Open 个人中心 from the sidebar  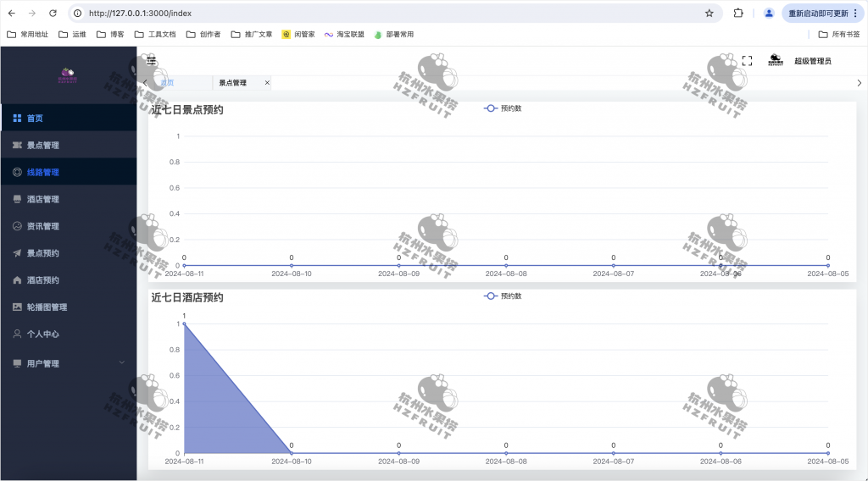pyautogui.click(x=43, y=334)
